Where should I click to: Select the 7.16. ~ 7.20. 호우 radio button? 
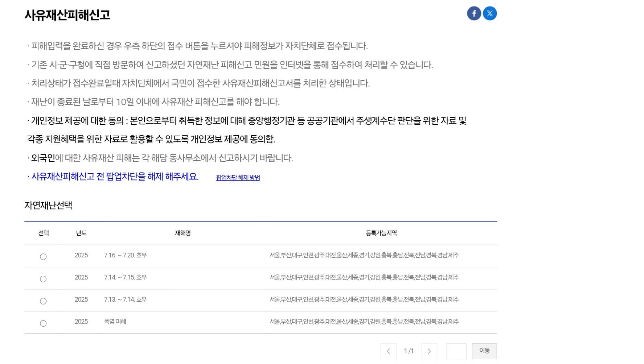click(44, 256)
